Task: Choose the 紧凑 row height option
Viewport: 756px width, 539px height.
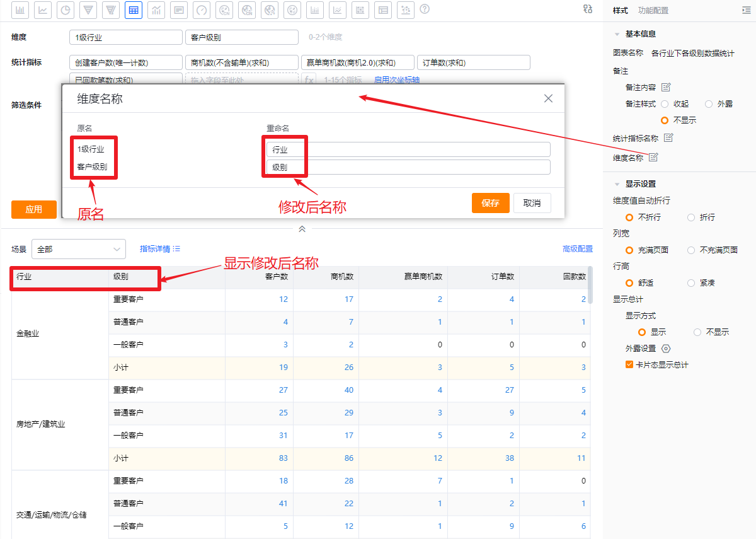Action: pyautogui.click(x=691, y=283)
